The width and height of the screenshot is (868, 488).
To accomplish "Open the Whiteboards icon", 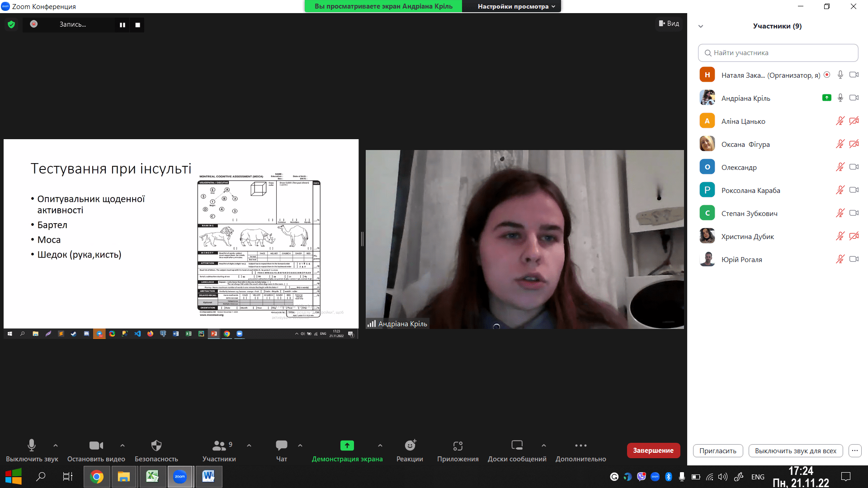I will 517,446.
